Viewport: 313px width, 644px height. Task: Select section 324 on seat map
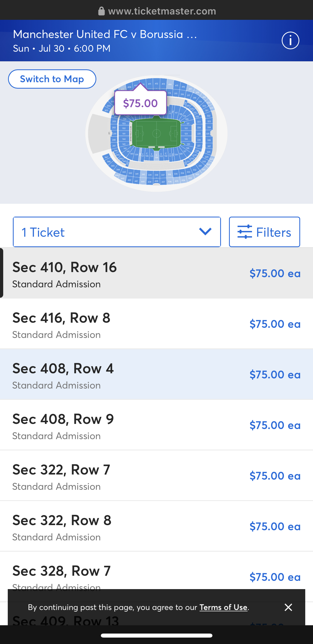[x=209, y=127]
